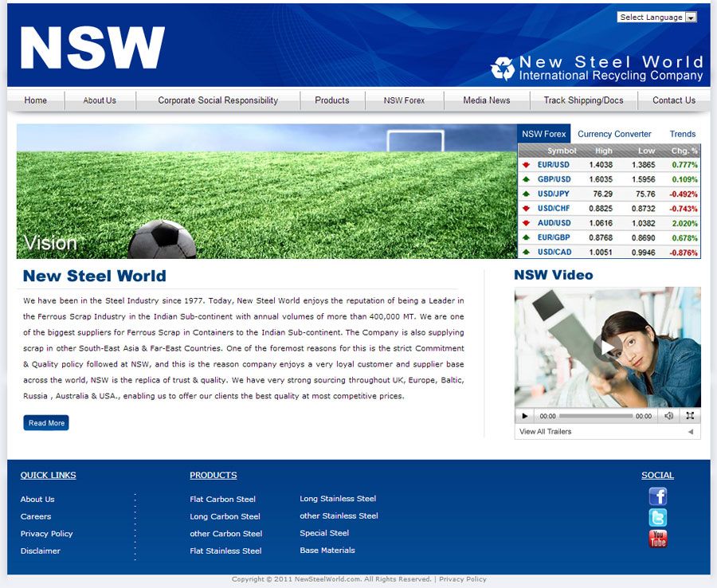Screen dimensions: 717x588
Task: Switch the video to fullscreen
Action: tap(690, 416)
